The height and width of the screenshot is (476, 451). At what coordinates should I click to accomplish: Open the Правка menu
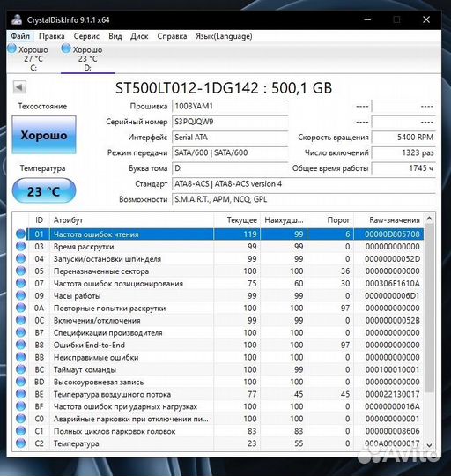(x=52, y=36)
